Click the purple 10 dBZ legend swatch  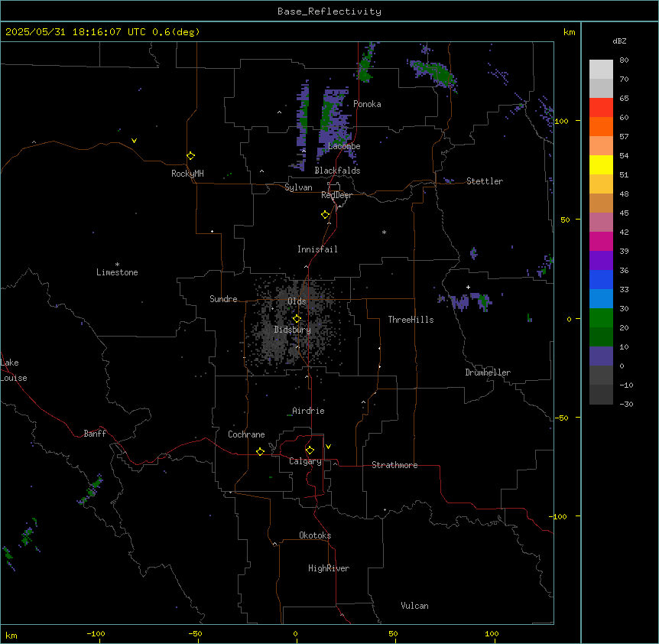pos(601,356)
